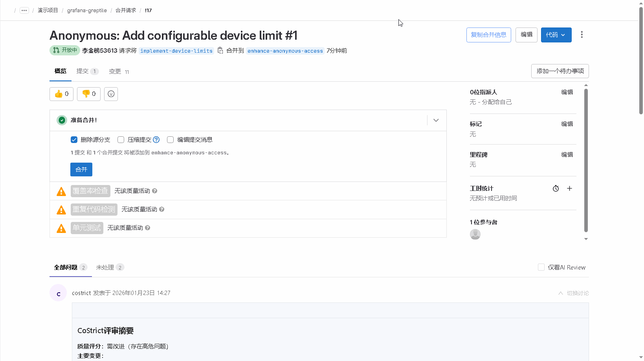Screen dimensions: 644x361
Task: Open the add emoji reaction picker
Action: point(111,94)
